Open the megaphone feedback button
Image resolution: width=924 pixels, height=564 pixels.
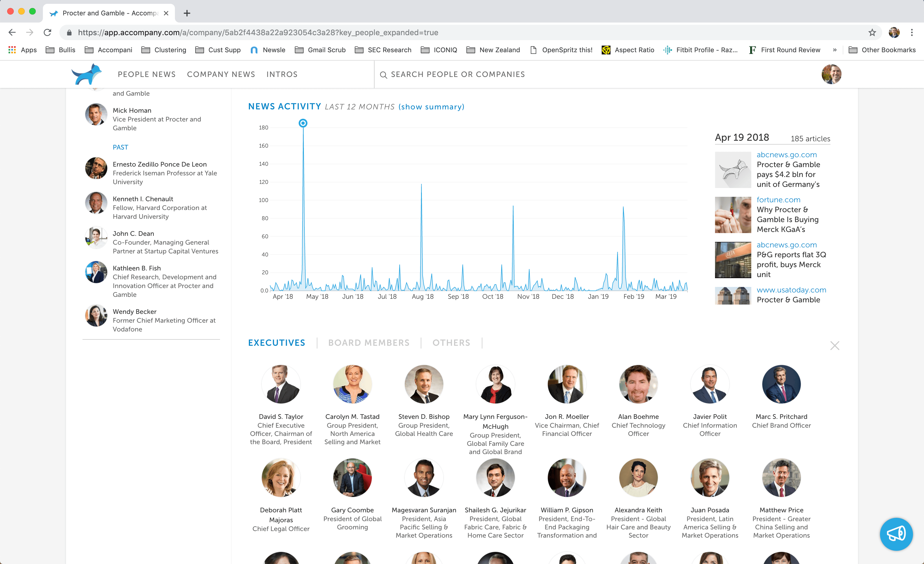(x=896, y=534)
